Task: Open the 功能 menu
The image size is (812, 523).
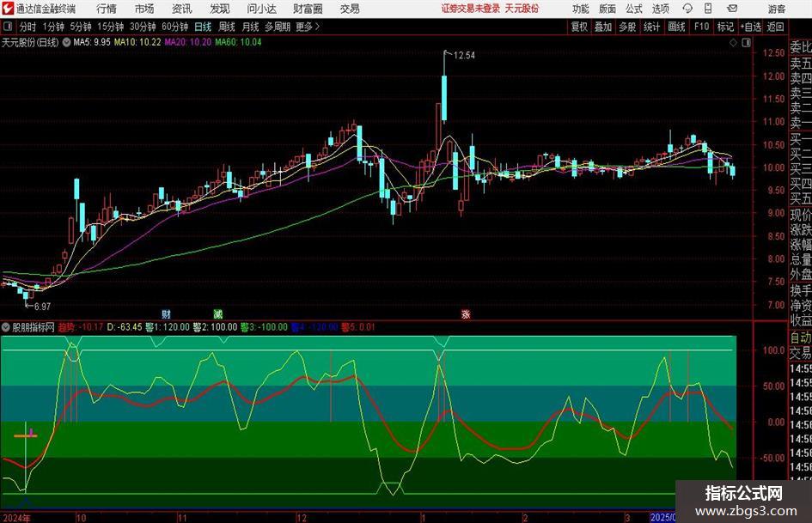Action: (581, 9)
